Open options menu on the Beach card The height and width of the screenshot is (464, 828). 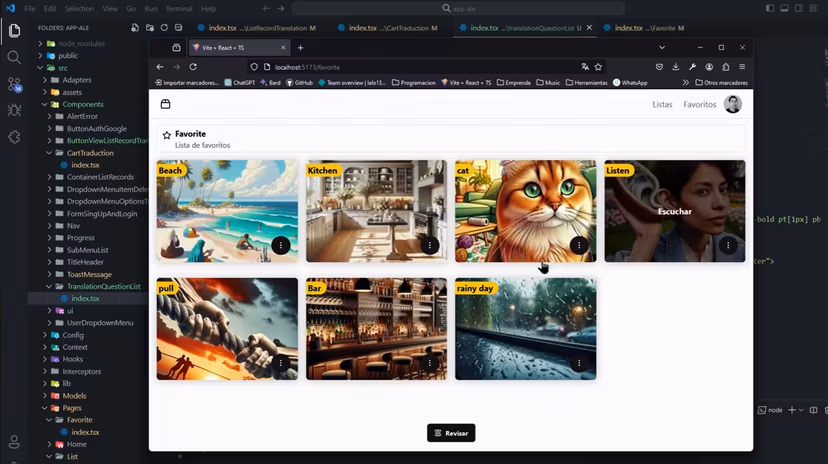pos(281,245)
